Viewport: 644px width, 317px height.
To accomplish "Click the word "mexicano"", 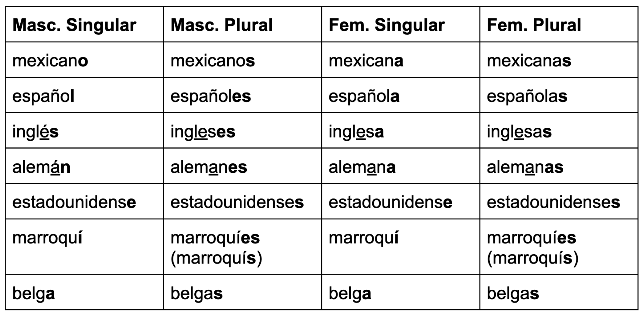I will tap(50, 61).
